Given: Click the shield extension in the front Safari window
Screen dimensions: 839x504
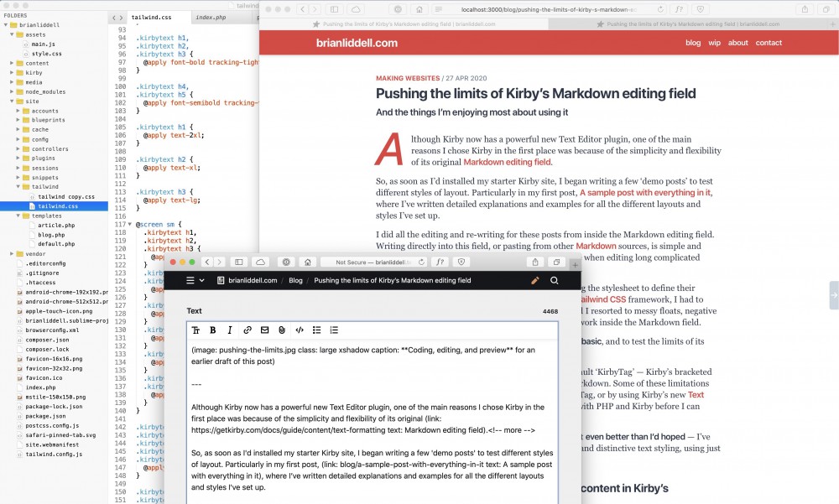Looking at the screenshot, I should click(x=461, y=262).
